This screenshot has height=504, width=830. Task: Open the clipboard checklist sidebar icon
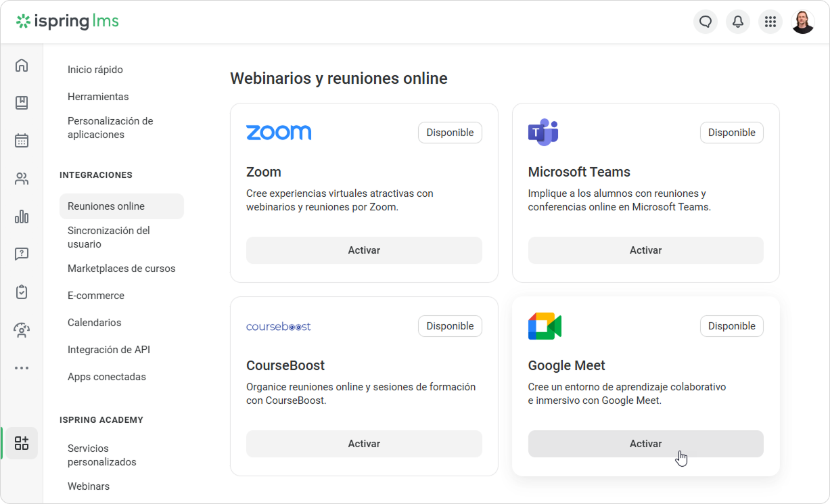22,292
